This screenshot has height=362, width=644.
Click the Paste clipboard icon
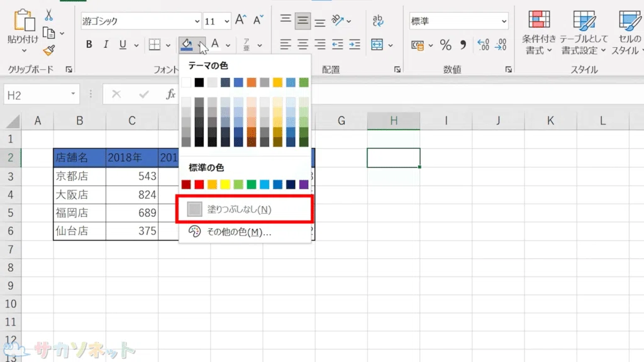click(23, 21)
